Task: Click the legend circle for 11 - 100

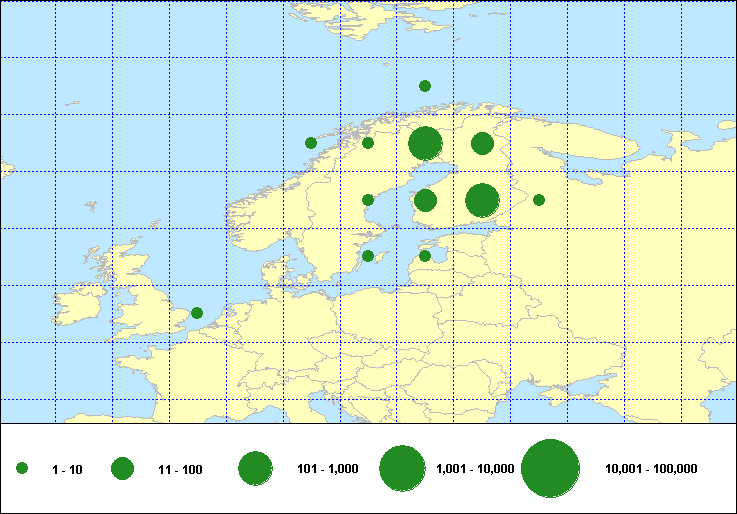Action: click(122, 469)
